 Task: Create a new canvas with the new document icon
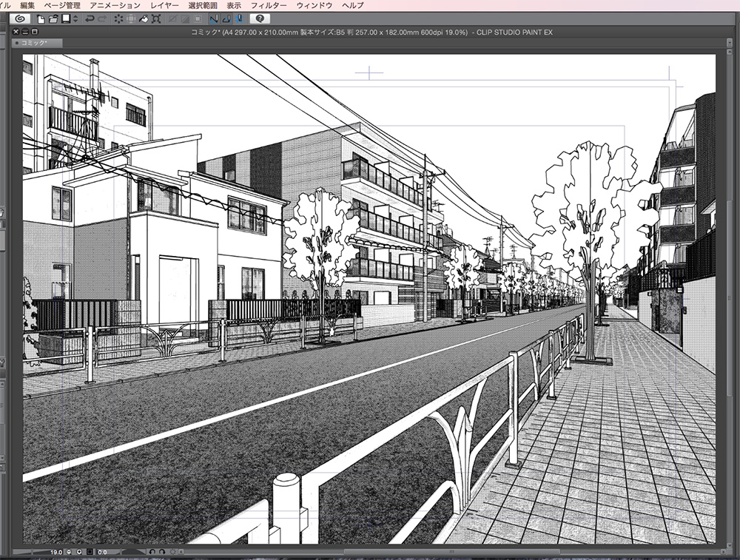(41, 20)
